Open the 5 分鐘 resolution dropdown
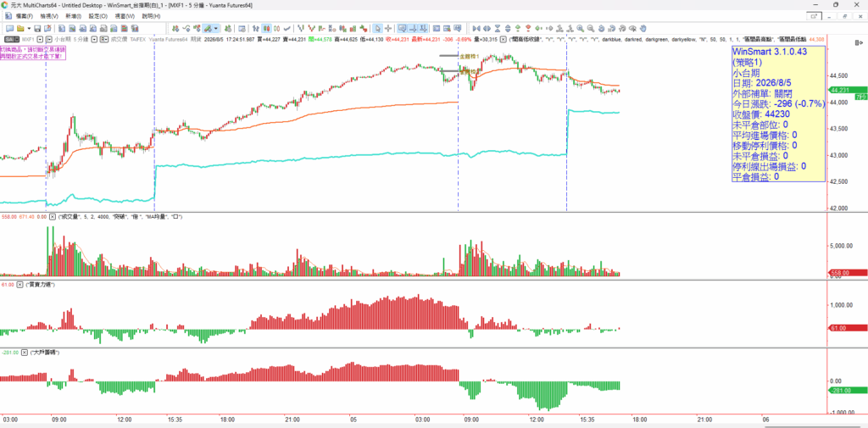 [x=94, y=39]
